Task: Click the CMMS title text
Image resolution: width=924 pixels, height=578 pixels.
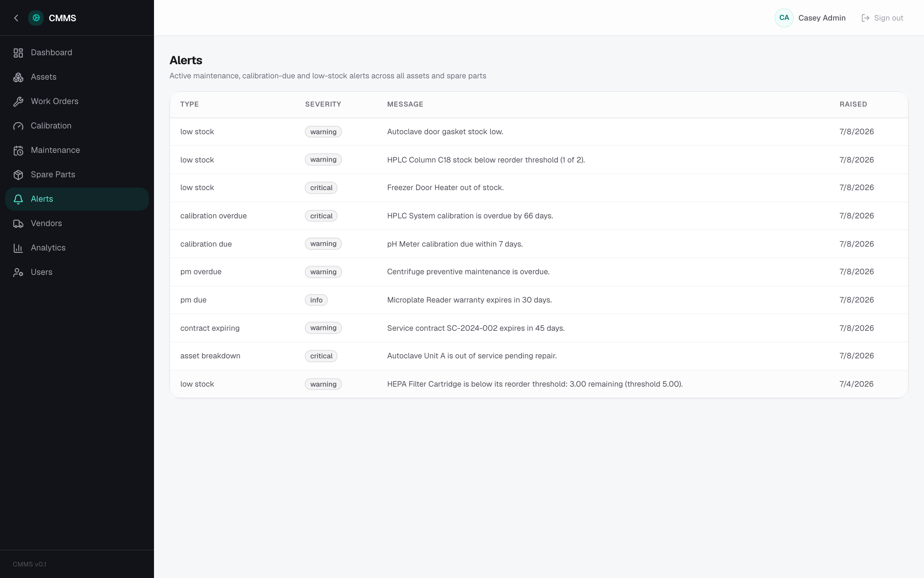Action: (62, 18)
